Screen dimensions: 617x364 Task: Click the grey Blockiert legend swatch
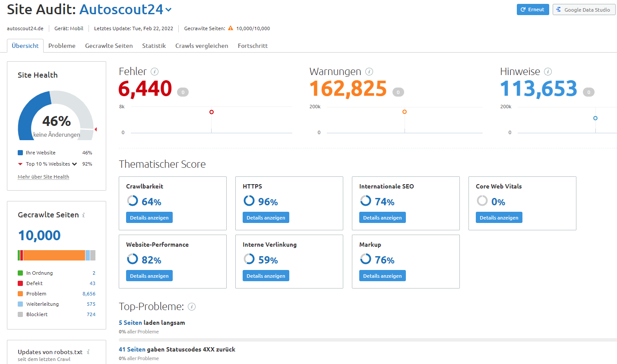click(x=20, y=314)
